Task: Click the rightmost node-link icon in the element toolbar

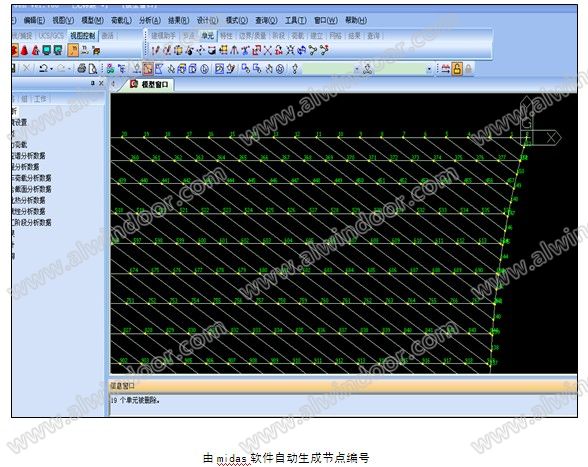Action: [324, 50]
